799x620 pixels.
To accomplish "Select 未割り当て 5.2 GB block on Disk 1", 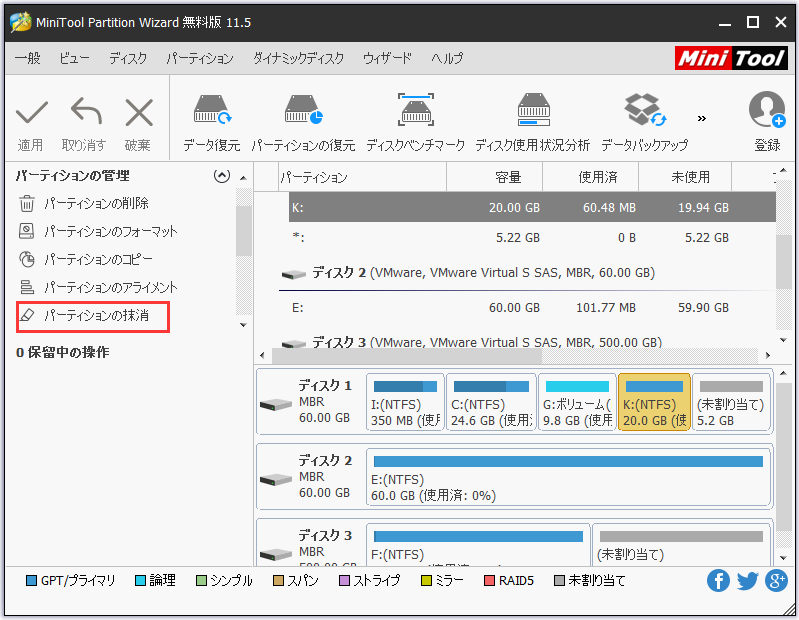I will tap(731, 402).
